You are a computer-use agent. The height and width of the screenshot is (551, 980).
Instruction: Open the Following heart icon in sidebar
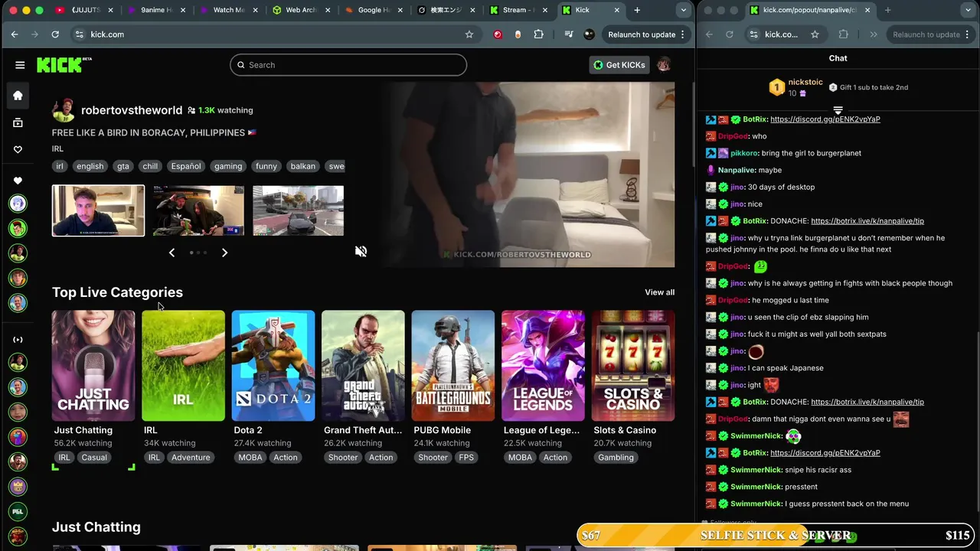[18, 150]
